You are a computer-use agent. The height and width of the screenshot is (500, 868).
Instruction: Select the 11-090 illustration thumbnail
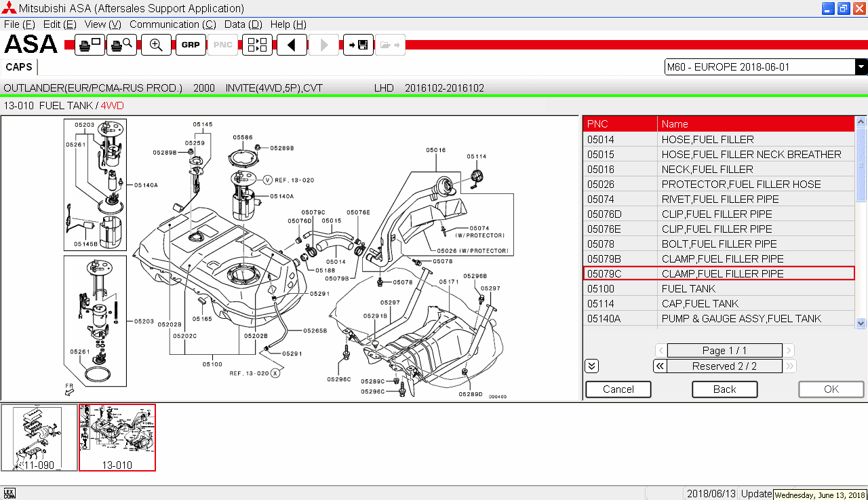(39, 438)
